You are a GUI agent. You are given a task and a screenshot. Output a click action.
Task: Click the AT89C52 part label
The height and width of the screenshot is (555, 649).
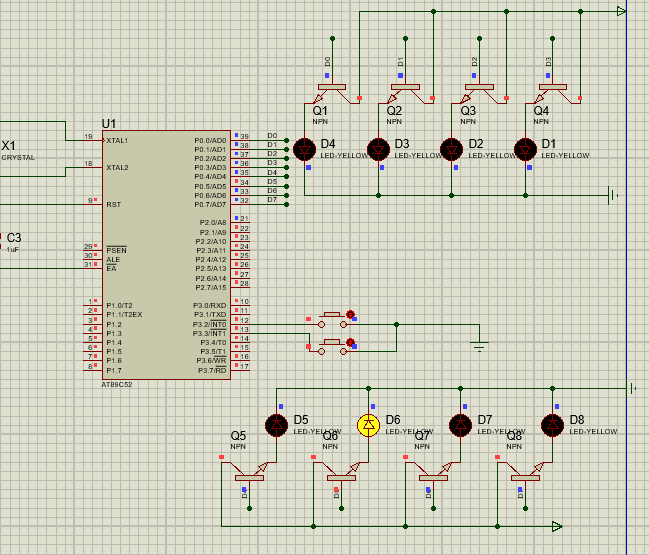[117, 384]
